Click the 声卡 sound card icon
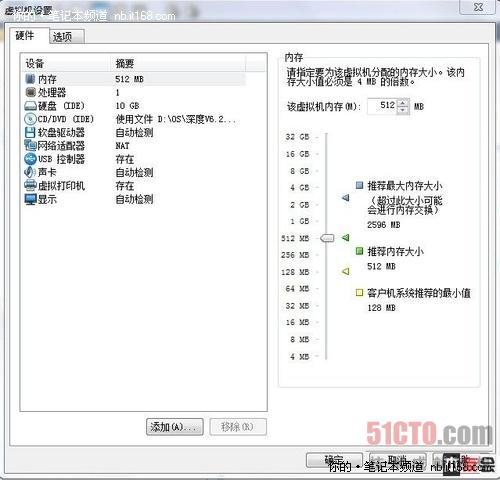Image resolution: width=500 pixels, height=480 pixels. [x=30, y=172]
